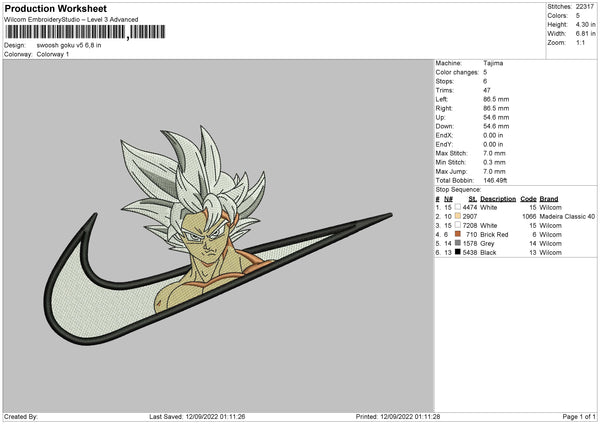Click the Stitches value 22317
The width and height of the screenshot is (600, 424).
[x=585, y=7]
